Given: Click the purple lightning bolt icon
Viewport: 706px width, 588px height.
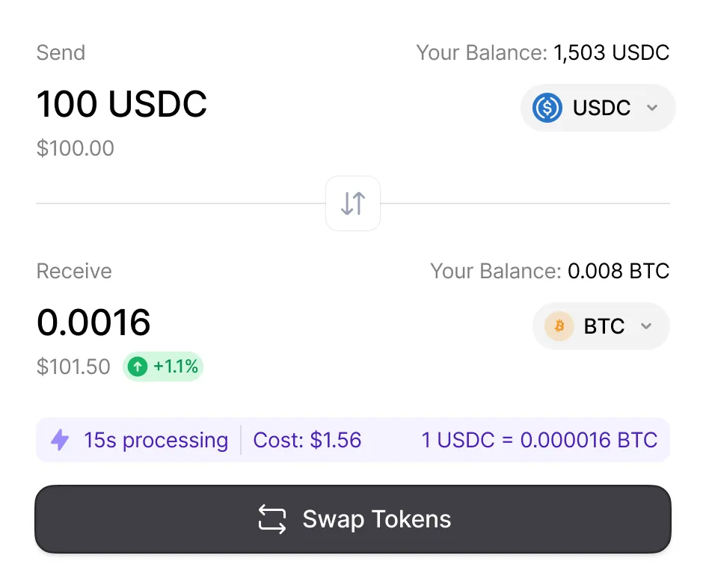Looking at the screenshot, I should point(60,440).
